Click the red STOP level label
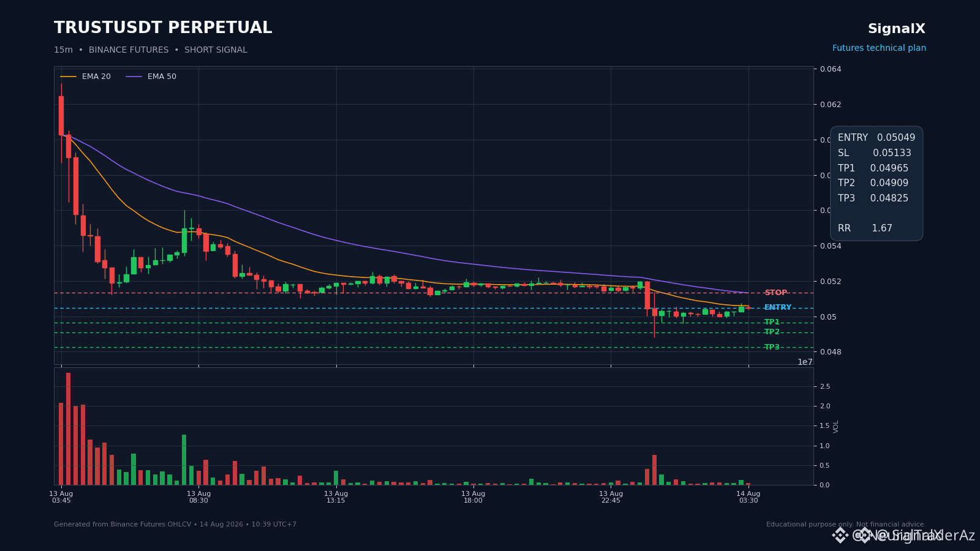The image size is (980, 551). pos(775,293)
